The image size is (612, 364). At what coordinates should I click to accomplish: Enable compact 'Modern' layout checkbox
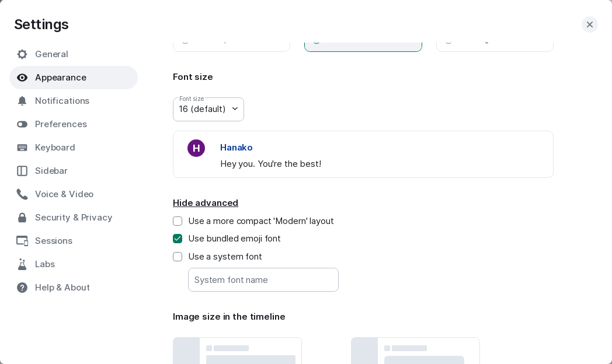coord(178,221)
